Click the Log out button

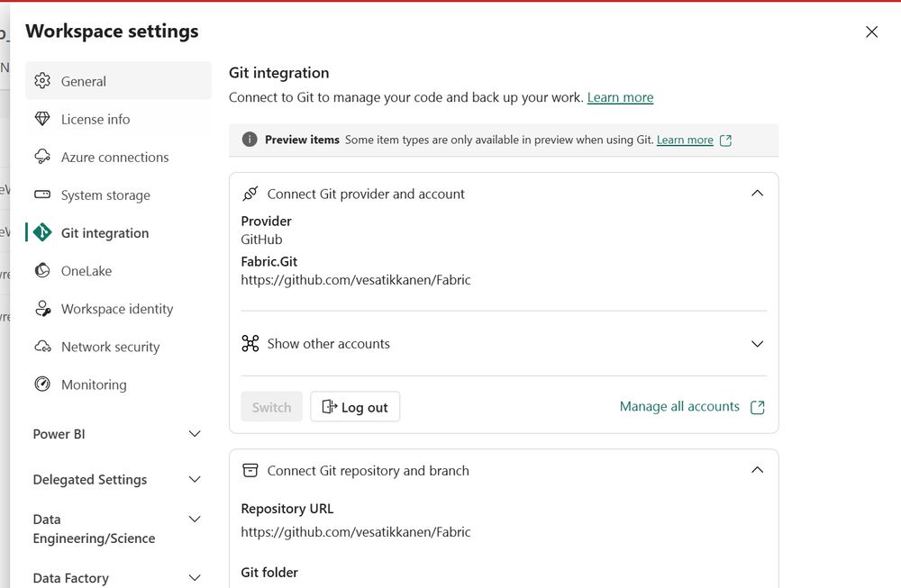click(355, 406)
